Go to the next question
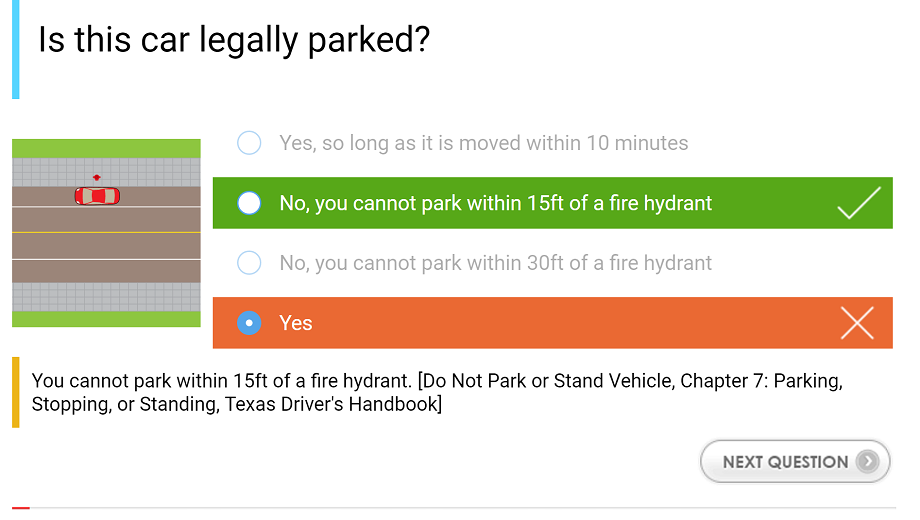This screenshot has width=920, height=520. point(795,462)
